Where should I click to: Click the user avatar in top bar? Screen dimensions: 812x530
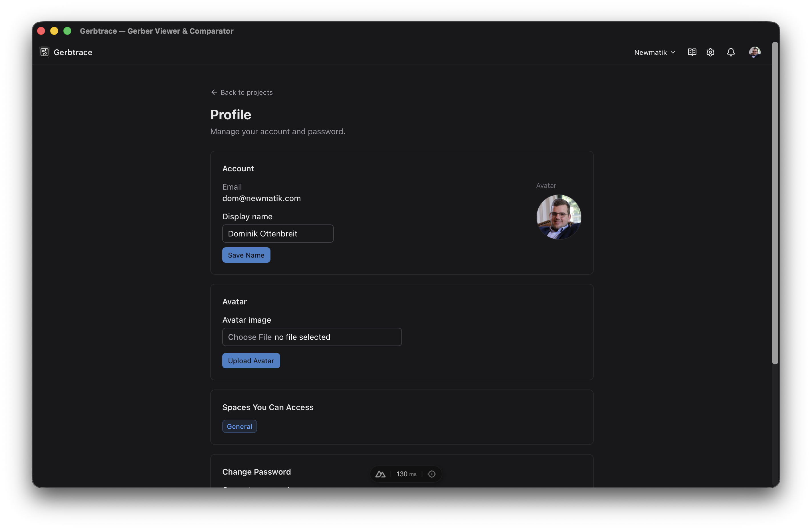tap(755, 52)
